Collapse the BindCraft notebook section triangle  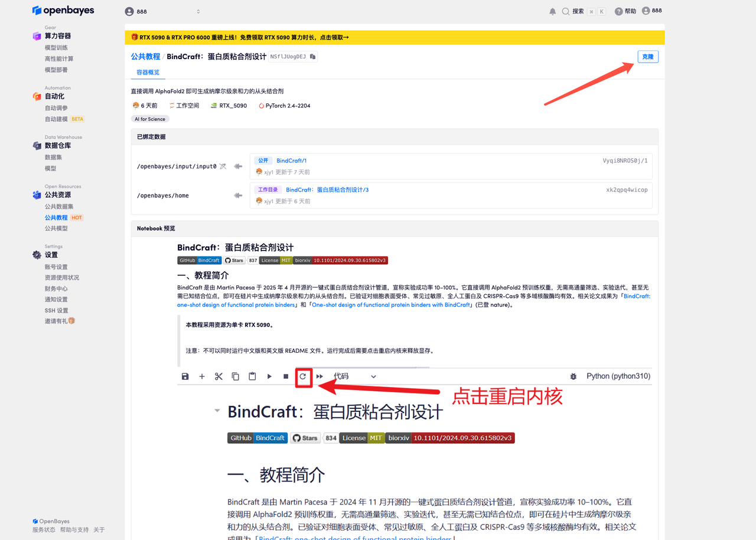coord(217,410)
